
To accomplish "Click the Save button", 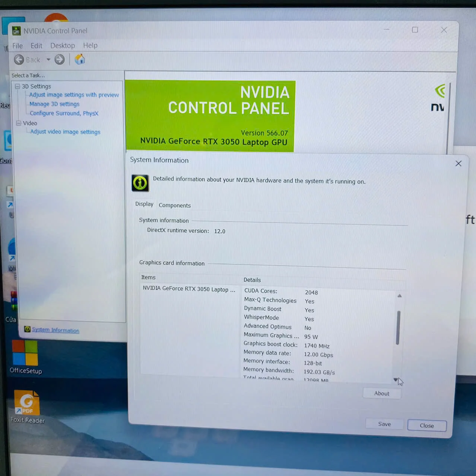I will (384, 424).
